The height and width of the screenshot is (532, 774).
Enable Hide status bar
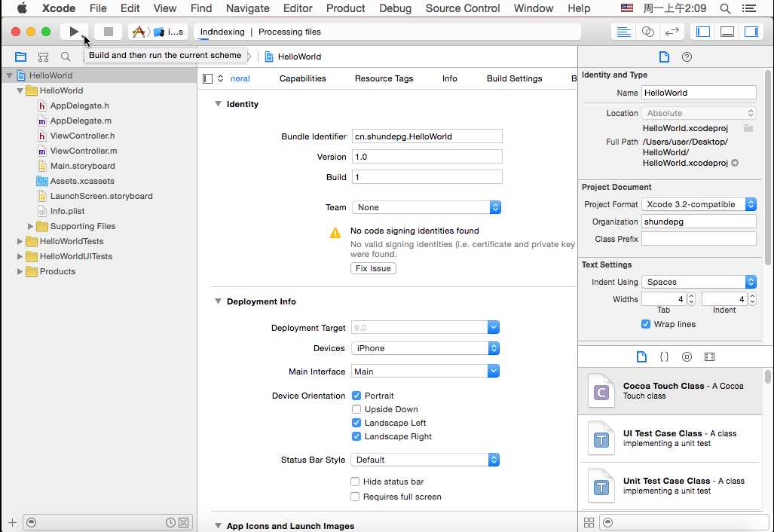[355, 482]
